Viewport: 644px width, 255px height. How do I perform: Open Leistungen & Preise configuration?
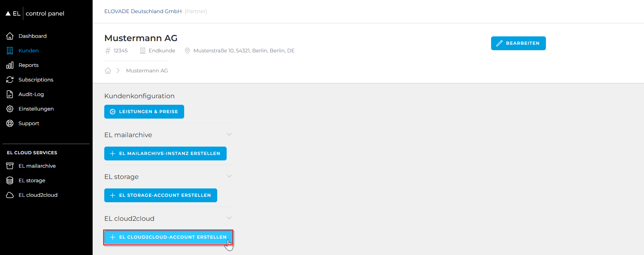144,112
